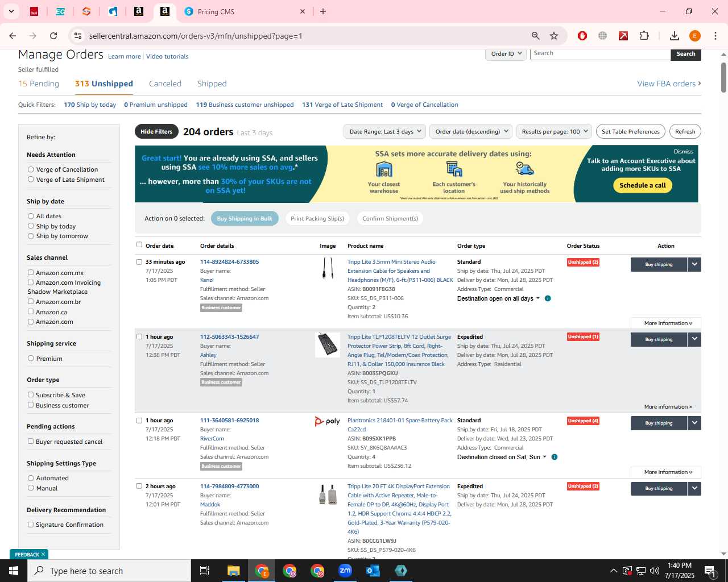Open Results per page: 100 dropdown
This screenshot has width=728, height=582.
click(554, 131)
